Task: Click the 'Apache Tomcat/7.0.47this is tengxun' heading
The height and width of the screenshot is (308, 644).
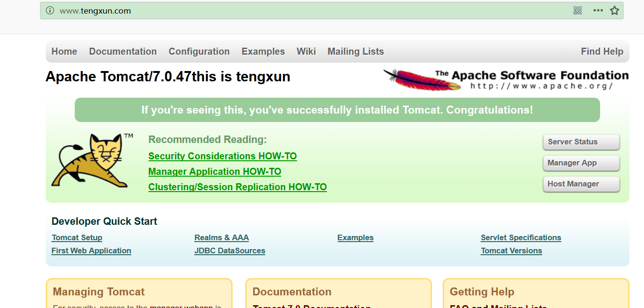Action: coord(168,77)
